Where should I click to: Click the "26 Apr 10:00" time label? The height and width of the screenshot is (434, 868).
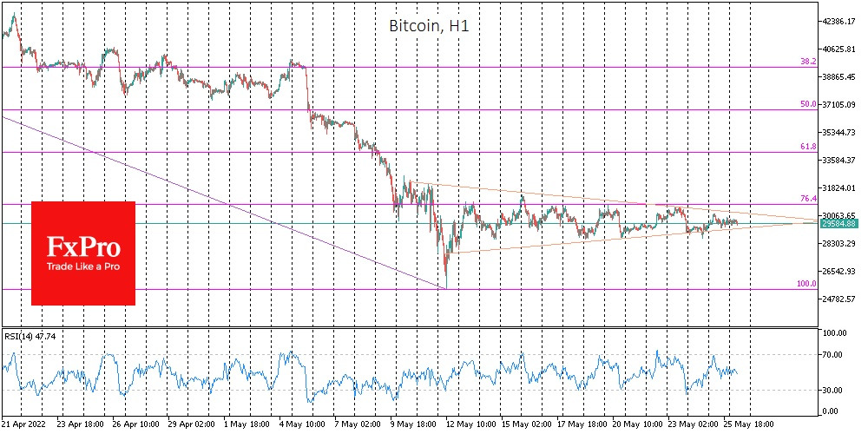pos(135,423)
